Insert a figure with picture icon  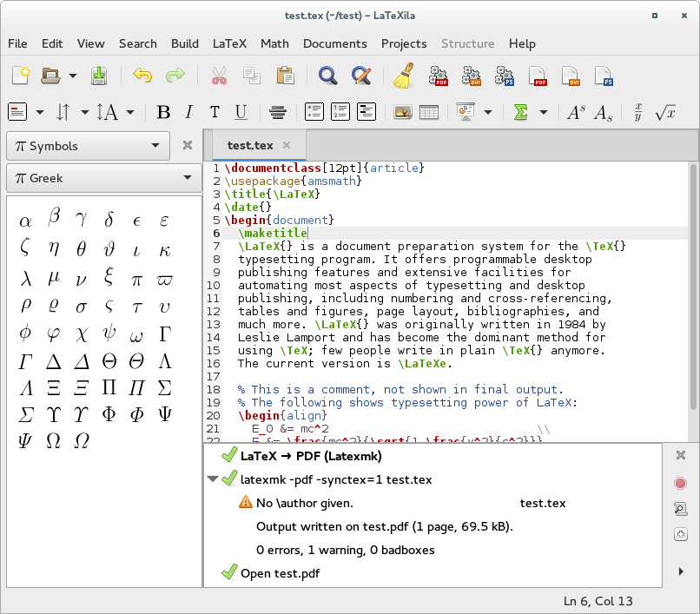pyautogui.click(x=403, y=112)
